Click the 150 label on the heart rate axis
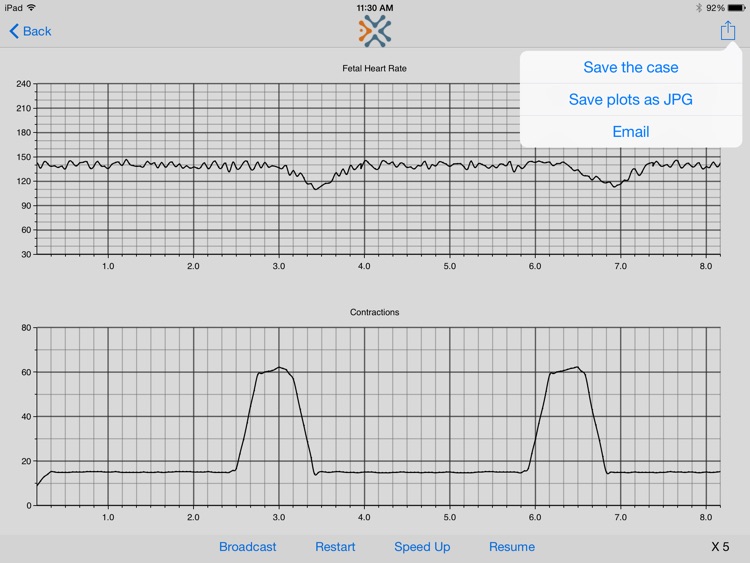750x563 pixels. pos(23,157)
